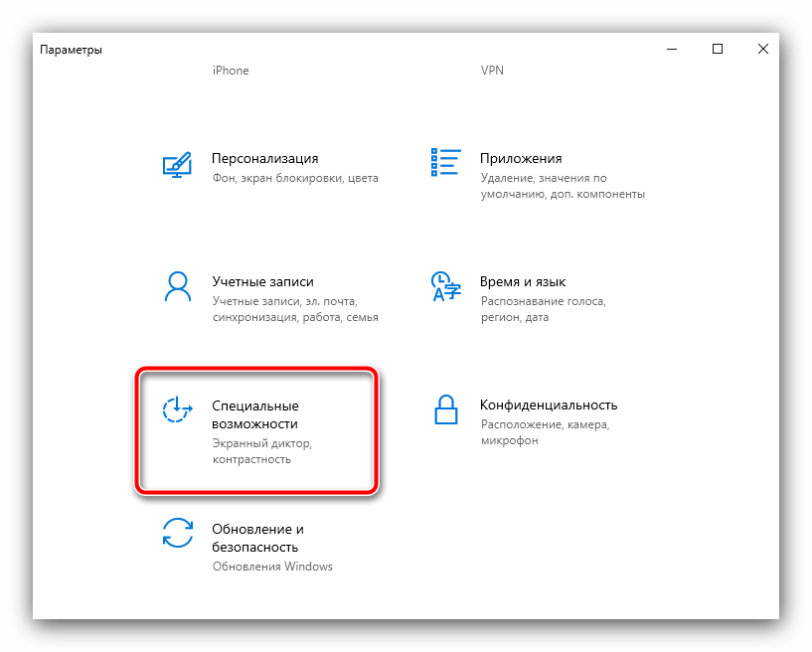Click the Специальные возможности dashed clock icon

pyautogui.click(x=178, y=409)
